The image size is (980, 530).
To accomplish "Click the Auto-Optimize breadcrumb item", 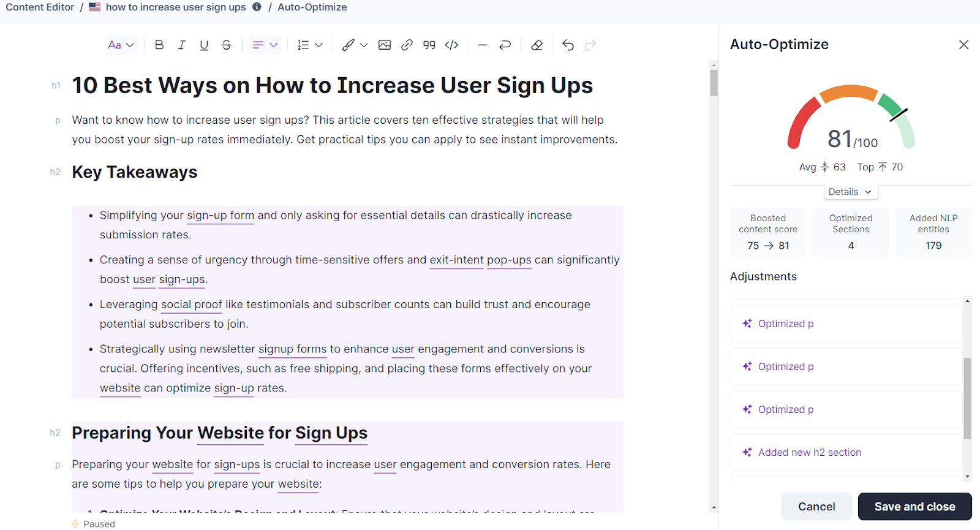I will click(x=312, y=7).
